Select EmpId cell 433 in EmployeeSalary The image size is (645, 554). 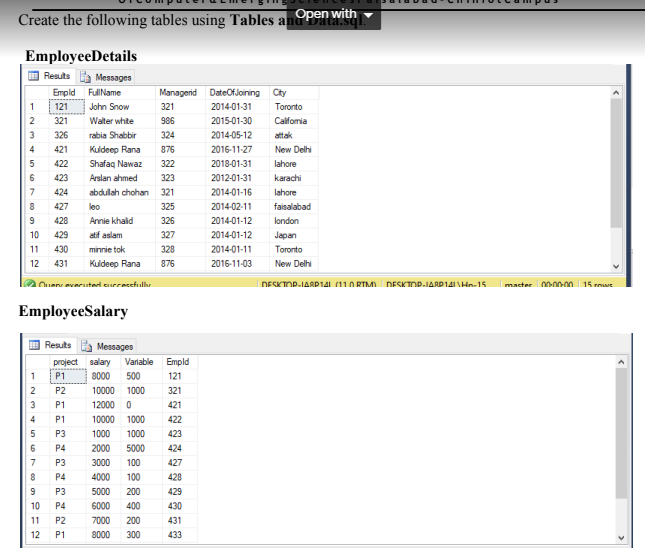pyautogui.click(x=180, y=535)
